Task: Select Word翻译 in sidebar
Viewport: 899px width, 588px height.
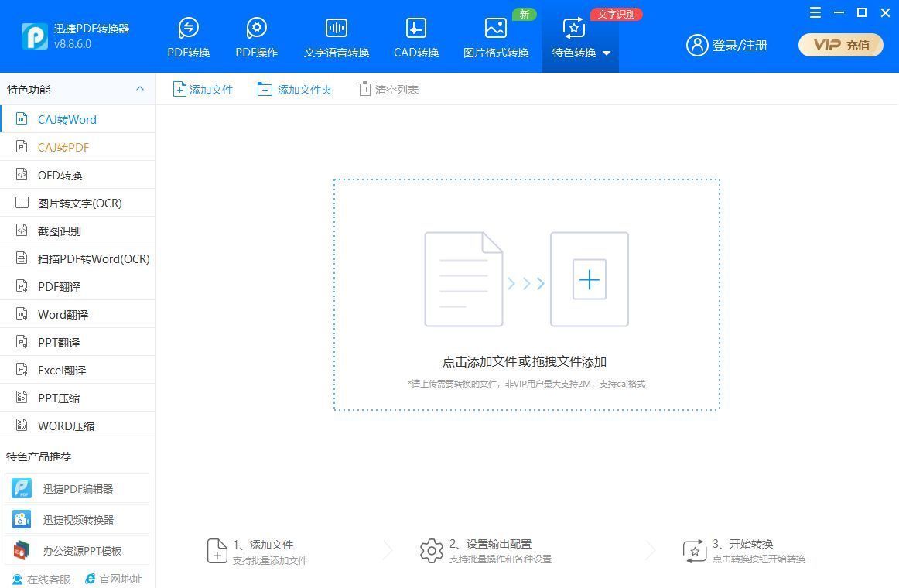Action: [77, 315]
